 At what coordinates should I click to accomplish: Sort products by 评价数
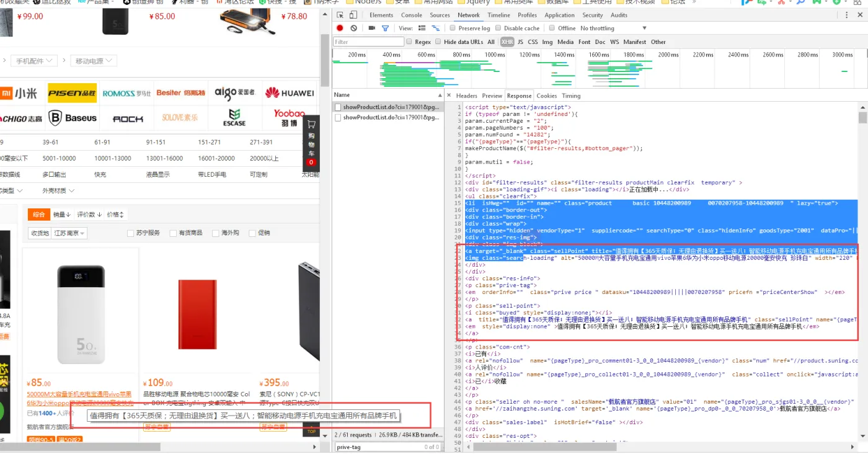point(89,215)
